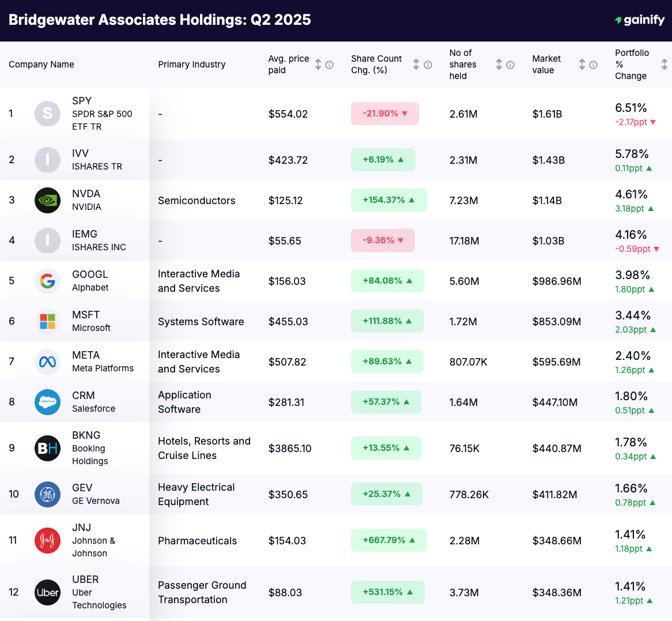Click the +667.79% share change badge
The width and height of the screenshot is (672, 621).
[388, 540]
